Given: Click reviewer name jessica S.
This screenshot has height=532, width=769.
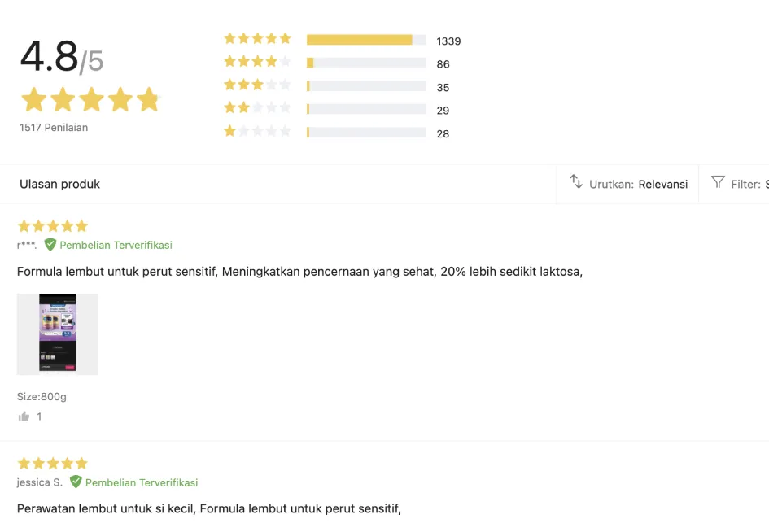Looking at the screenshot, I should [x=40, y=482].
